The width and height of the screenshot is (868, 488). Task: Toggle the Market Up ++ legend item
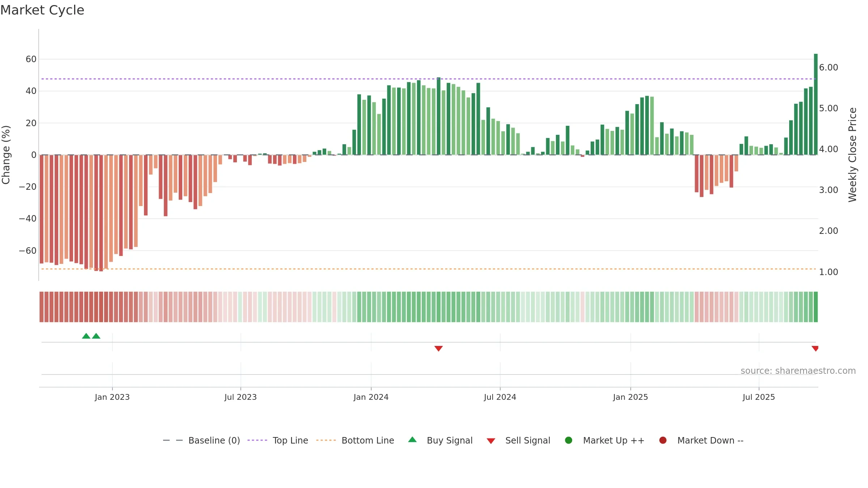coord(604,440)
